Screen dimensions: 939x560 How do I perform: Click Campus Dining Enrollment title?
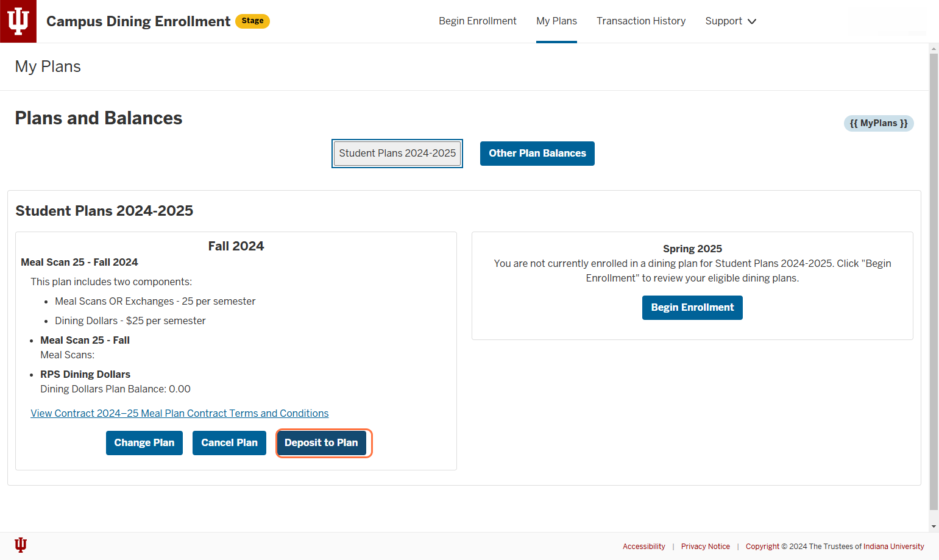tap(138, 21)
